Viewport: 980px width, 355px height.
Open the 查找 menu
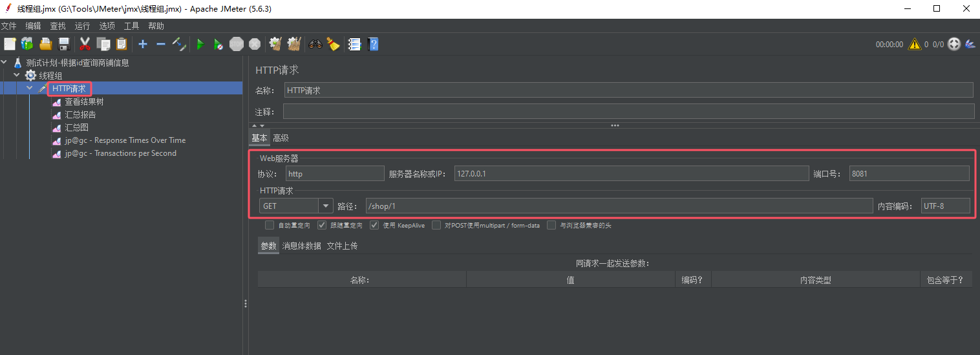click(x=58, y=26)
